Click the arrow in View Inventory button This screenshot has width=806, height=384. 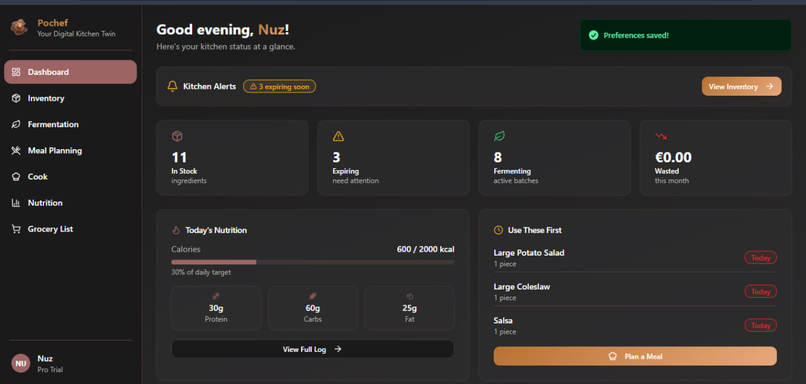pyautogui.click(x=770, y=86)
